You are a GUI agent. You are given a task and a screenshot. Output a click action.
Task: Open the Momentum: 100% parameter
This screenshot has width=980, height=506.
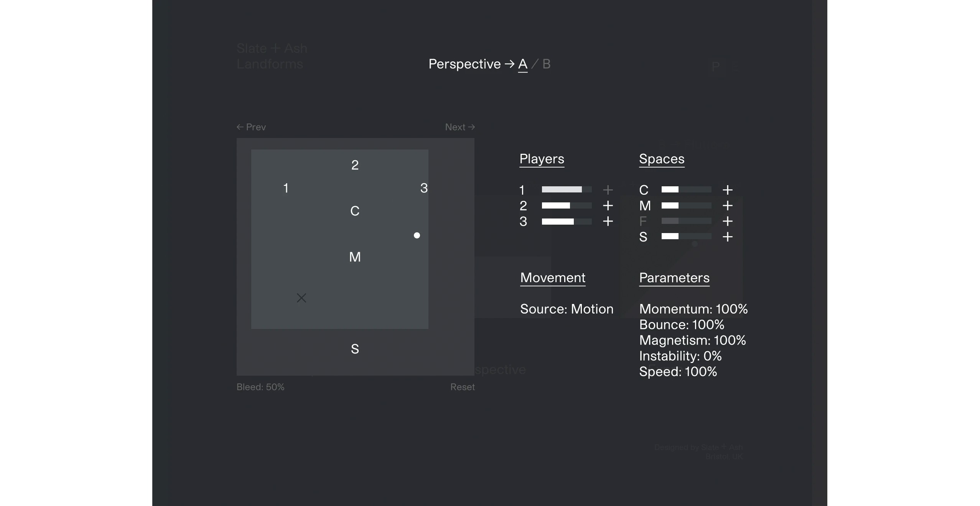(x=693, y=309)
